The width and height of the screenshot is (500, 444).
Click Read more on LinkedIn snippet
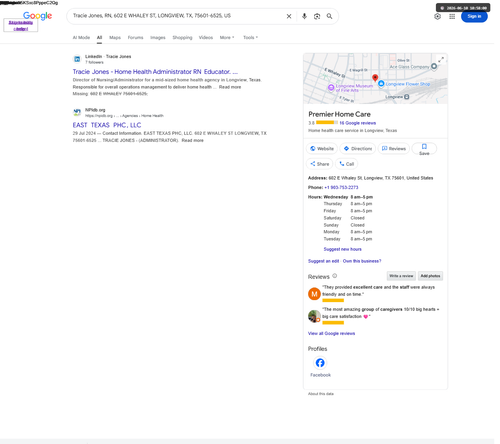click(230, 87)
